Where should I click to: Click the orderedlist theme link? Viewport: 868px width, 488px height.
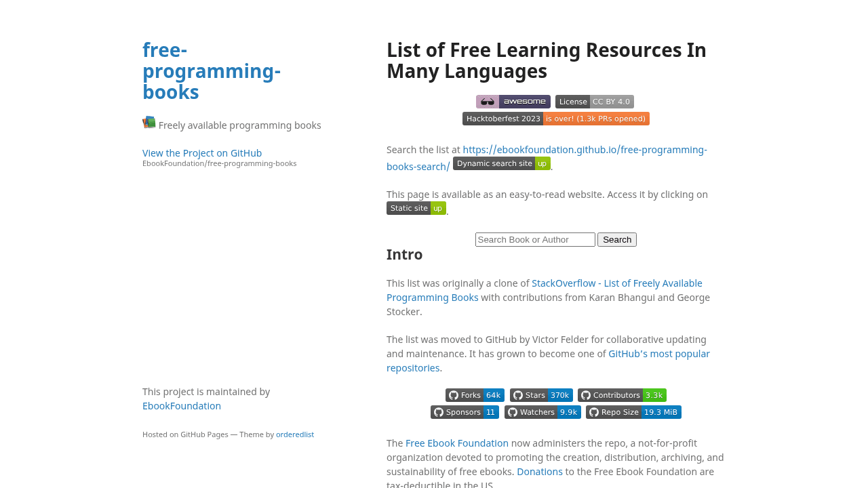295,434
